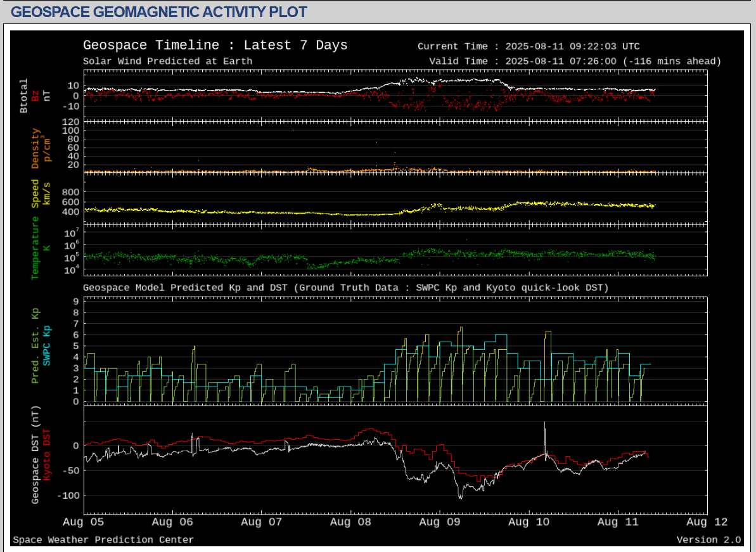Select the green Temperature axis label
The width and height of the screenshot is (756, 552).
[x=35, y=248]
